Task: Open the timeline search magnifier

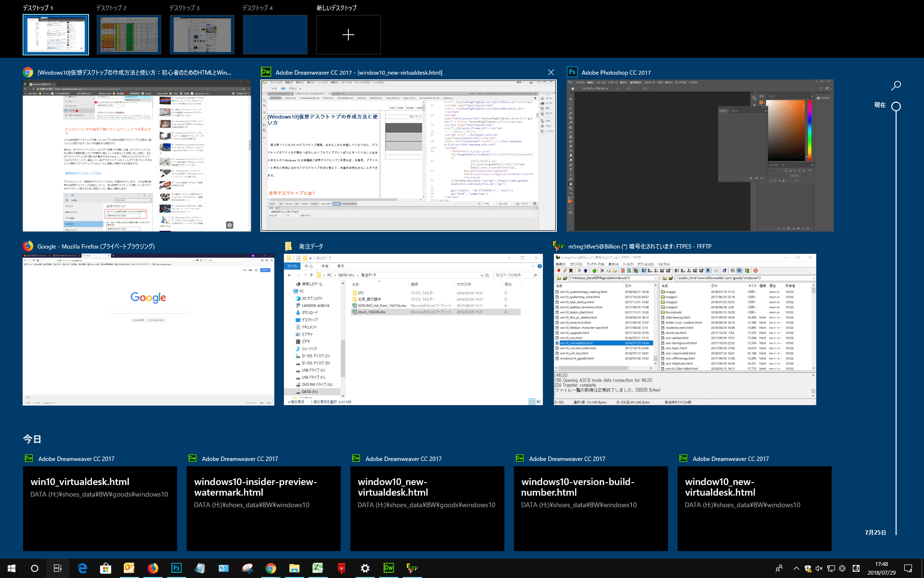Action: [x=896, y=86]
